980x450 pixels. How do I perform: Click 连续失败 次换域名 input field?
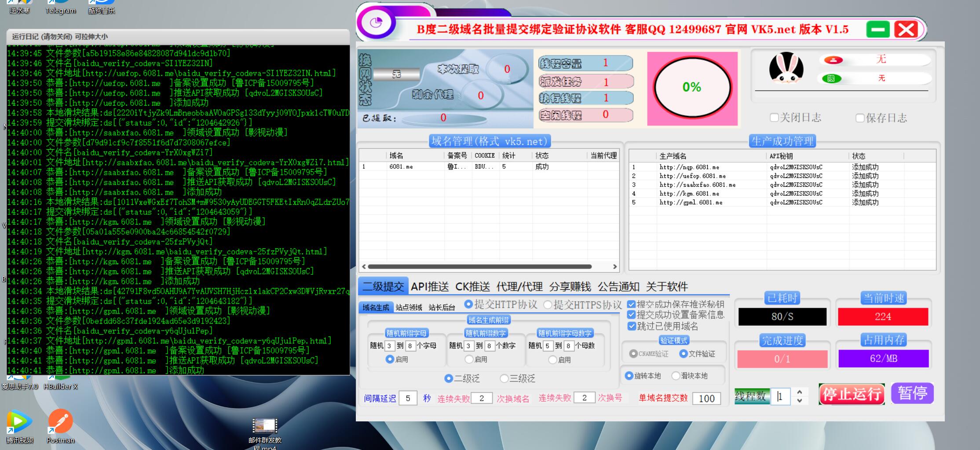click(482, 398)
